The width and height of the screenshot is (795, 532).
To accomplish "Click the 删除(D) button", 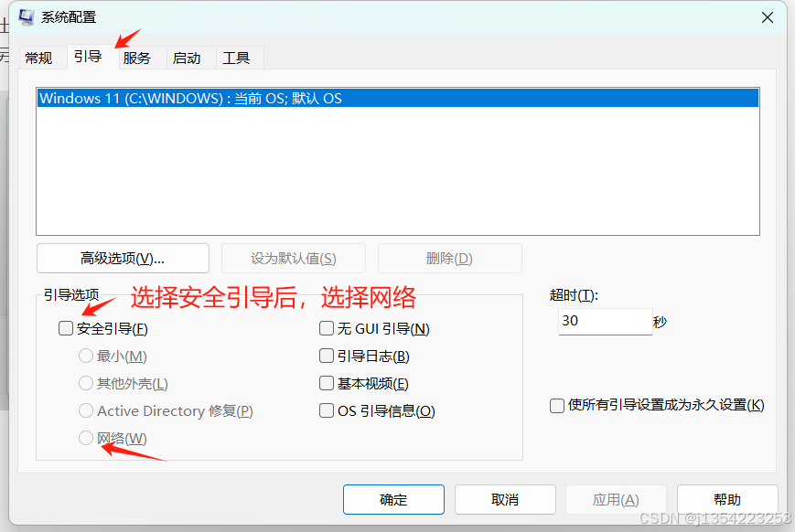I will 450,259.
